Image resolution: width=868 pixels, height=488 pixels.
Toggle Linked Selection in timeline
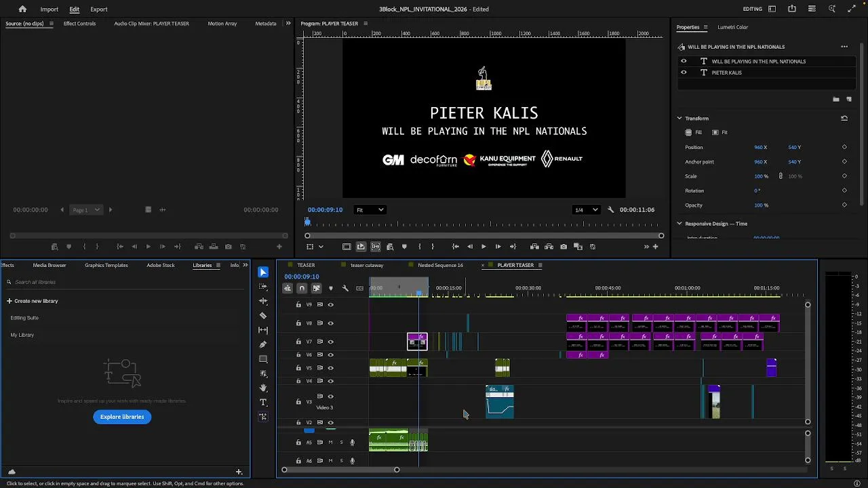point(316,288)
